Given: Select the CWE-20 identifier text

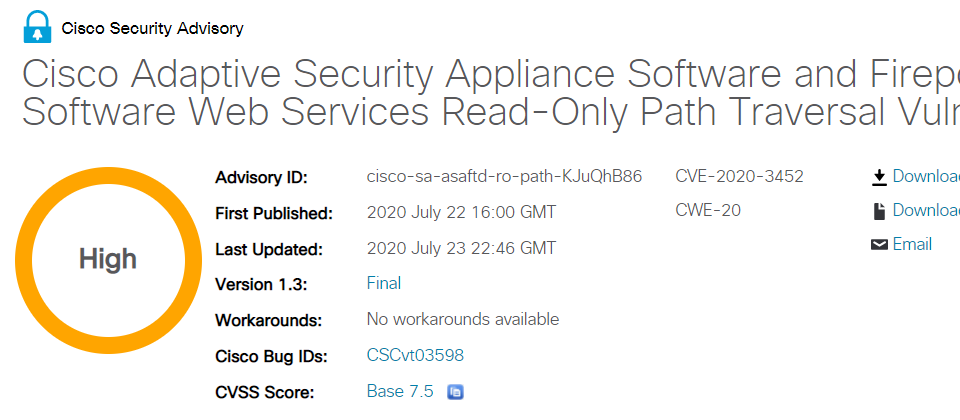Looking at the screenshot, I should pyautogui.click(x=708, y=211).
